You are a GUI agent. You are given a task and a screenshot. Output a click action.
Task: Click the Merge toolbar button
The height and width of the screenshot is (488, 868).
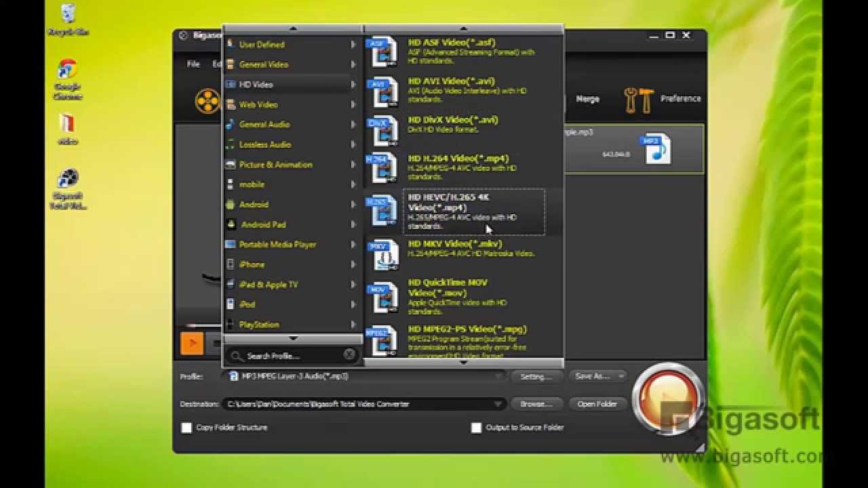587,99
